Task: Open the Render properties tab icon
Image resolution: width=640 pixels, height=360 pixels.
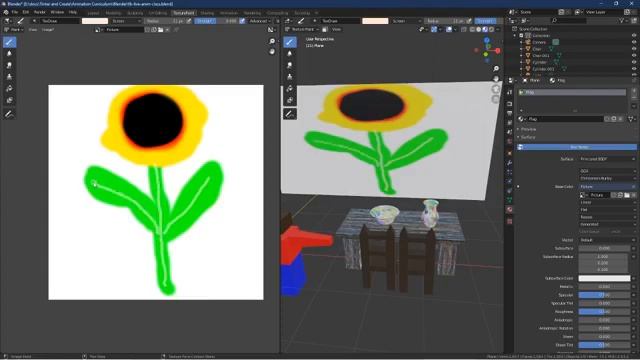Action: (x=509, y=104)
